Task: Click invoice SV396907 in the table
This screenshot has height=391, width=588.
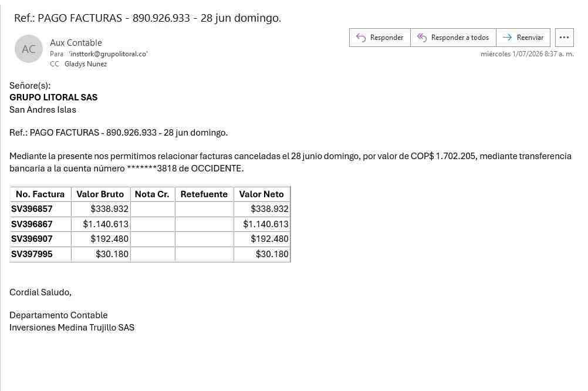Action: click(32, 239)
